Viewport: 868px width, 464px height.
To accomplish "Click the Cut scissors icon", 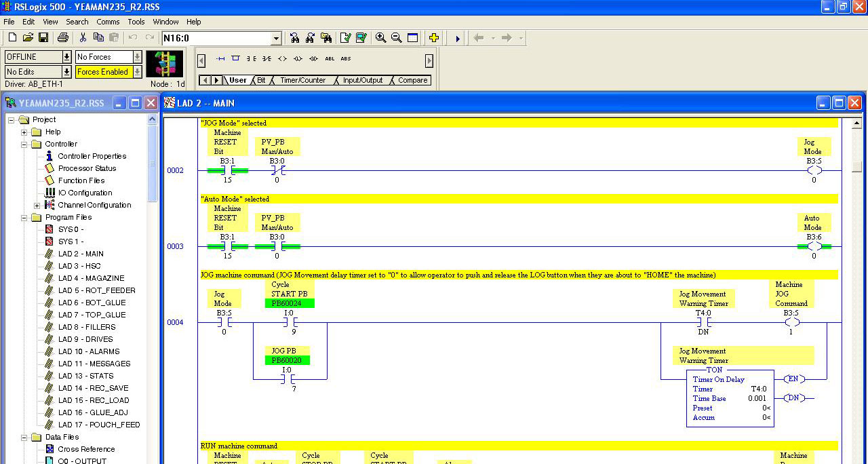I will 83,38.
